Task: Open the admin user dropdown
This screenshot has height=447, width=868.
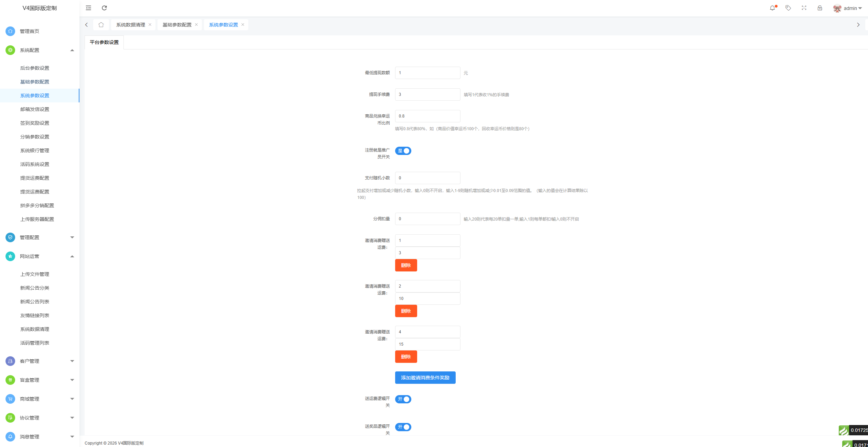Action: pos(850,8)
